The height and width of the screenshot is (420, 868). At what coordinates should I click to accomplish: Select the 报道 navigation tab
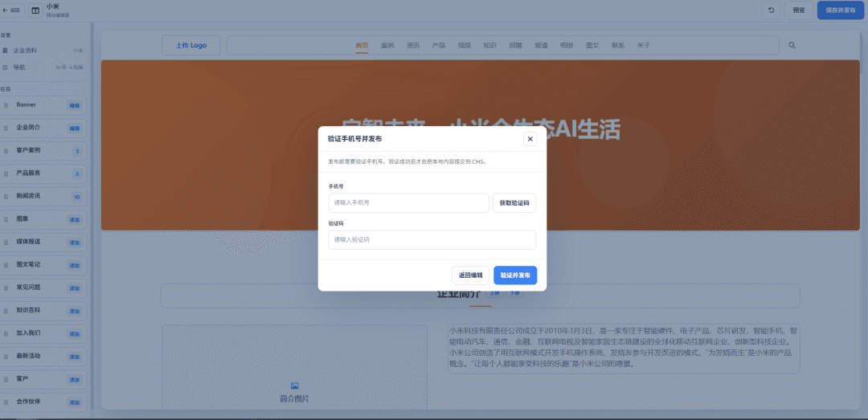pos(542,46)
